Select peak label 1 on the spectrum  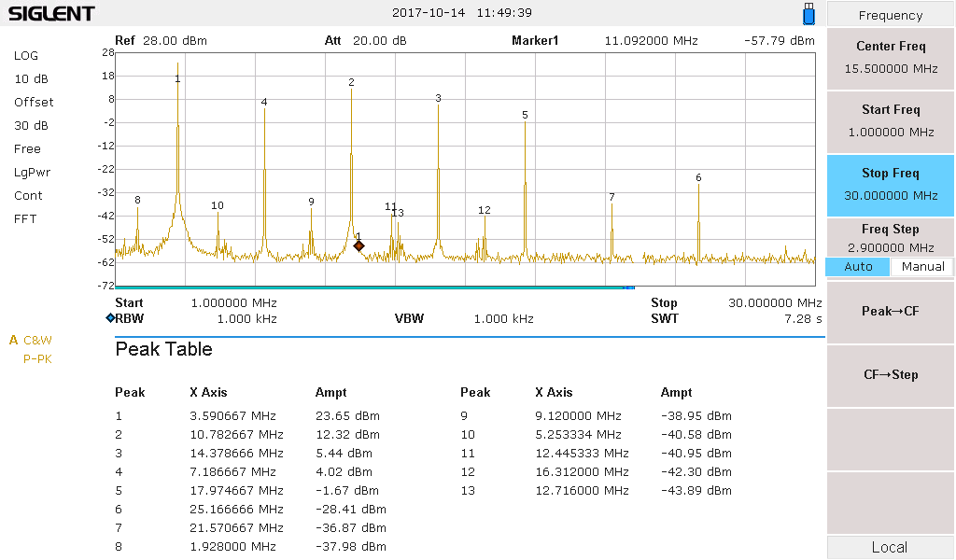(177, 79)
